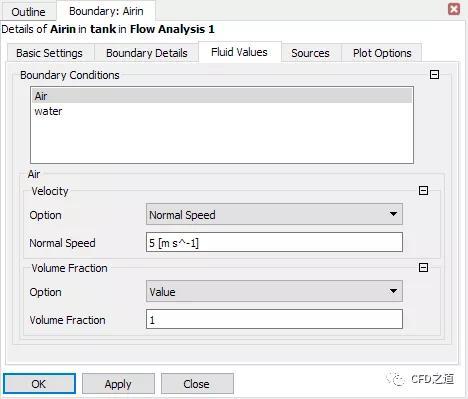The image size is (468, 399).
Task: Click the Volume Fraction value field
Action: [x=274, y=319]
